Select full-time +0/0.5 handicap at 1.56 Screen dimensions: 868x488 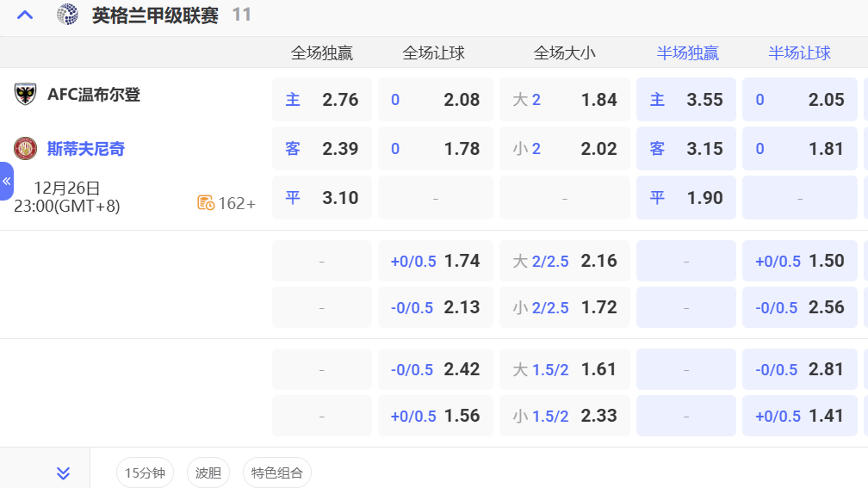point(435,416)
